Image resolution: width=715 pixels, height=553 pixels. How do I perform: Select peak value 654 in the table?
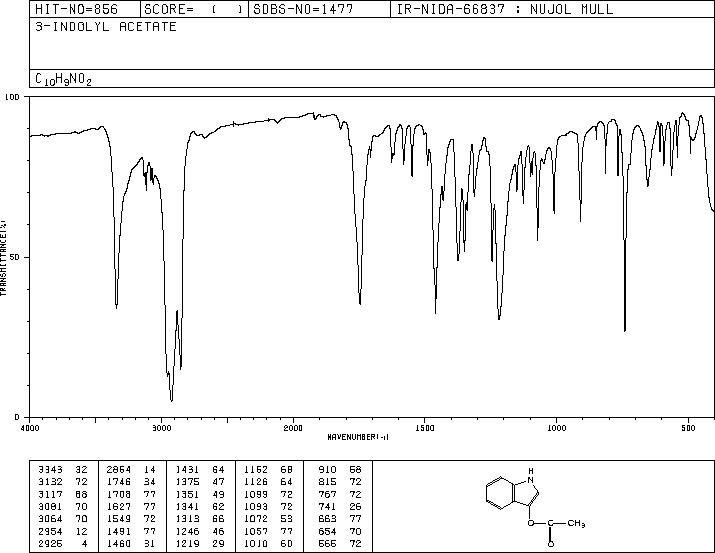pos(327,532)
